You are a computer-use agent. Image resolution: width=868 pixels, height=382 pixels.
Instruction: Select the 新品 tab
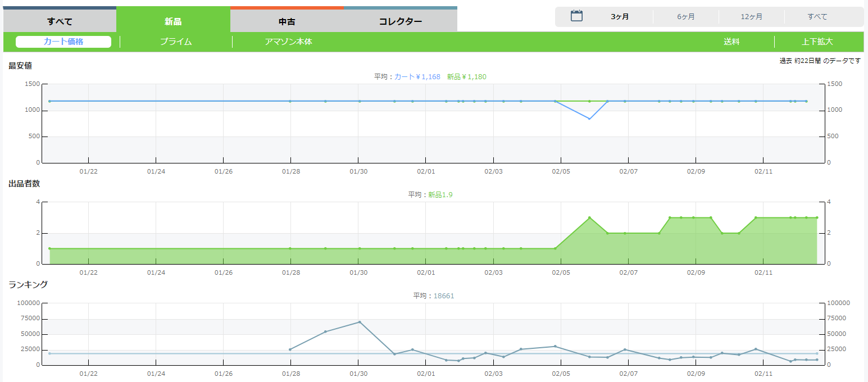[173, 21]
